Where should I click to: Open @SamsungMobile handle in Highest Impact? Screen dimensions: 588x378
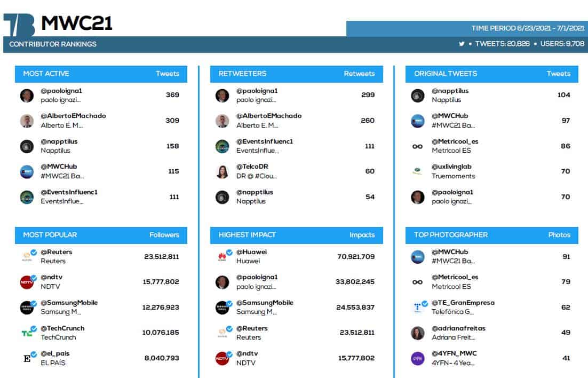click(x=265, y=303)
